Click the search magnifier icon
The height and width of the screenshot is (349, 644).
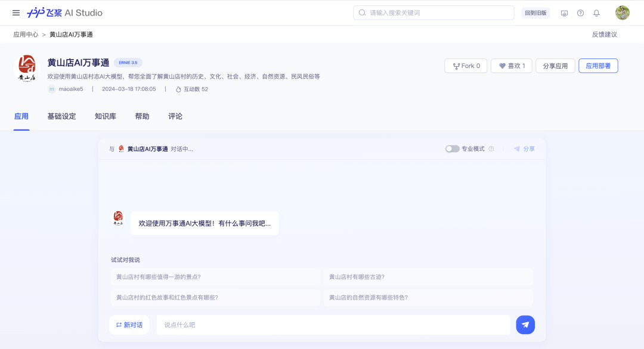pyautogui.click(x=363, y=13)
